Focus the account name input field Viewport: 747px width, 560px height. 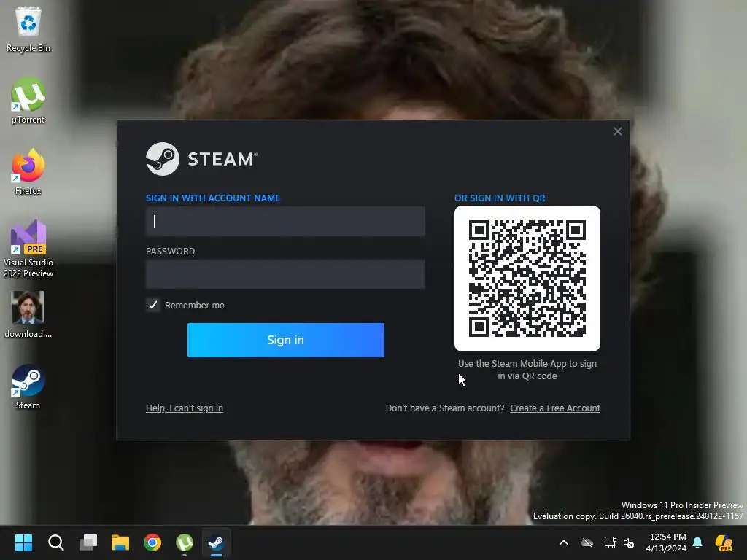[285, 221]
